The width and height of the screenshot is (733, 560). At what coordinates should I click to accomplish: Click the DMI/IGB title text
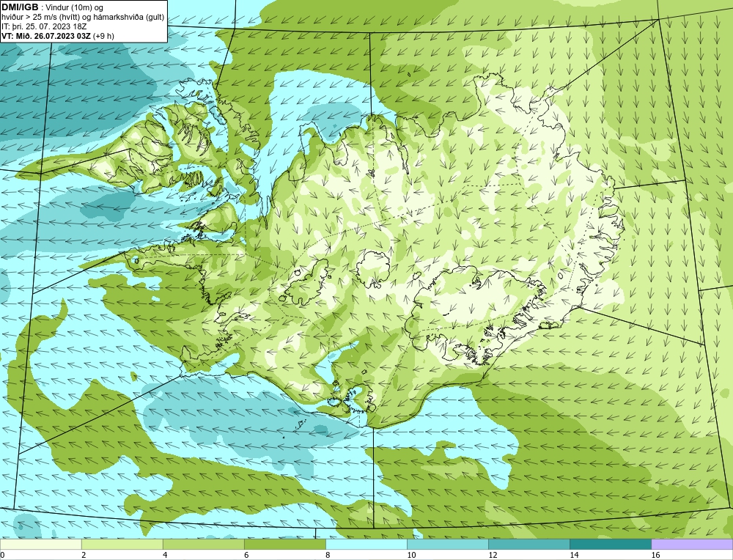[x=20, y=7]
